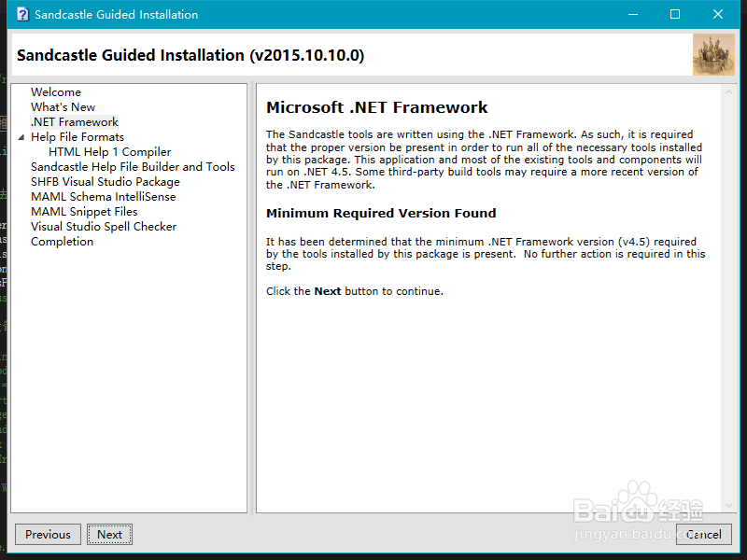Collapse the Help File Formats tree node
This screenshot has width=747, height=560.
click(21, 137)
